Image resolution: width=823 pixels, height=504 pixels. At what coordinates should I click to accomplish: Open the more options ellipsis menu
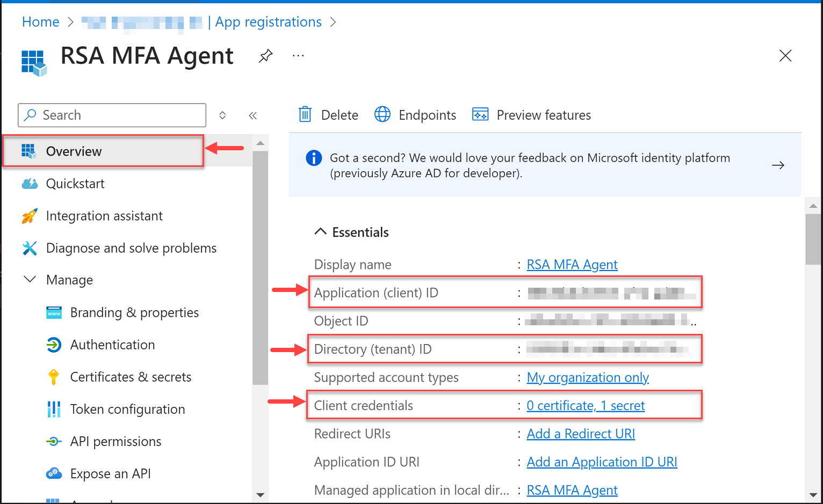(x=298, y=56)
